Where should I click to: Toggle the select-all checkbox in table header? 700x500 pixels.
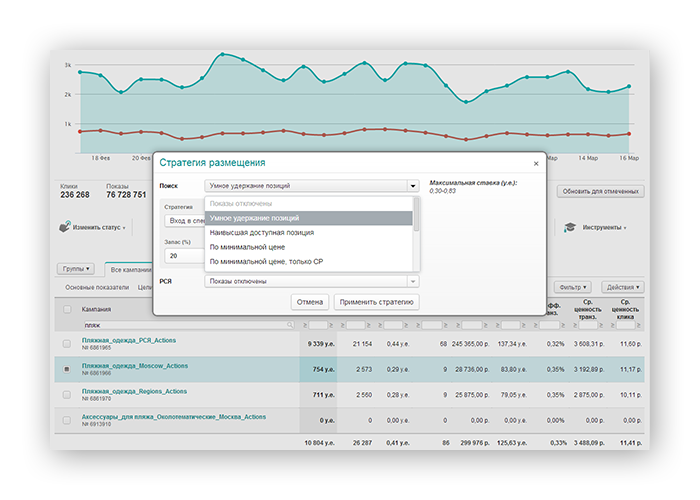(x=67, y=308)
